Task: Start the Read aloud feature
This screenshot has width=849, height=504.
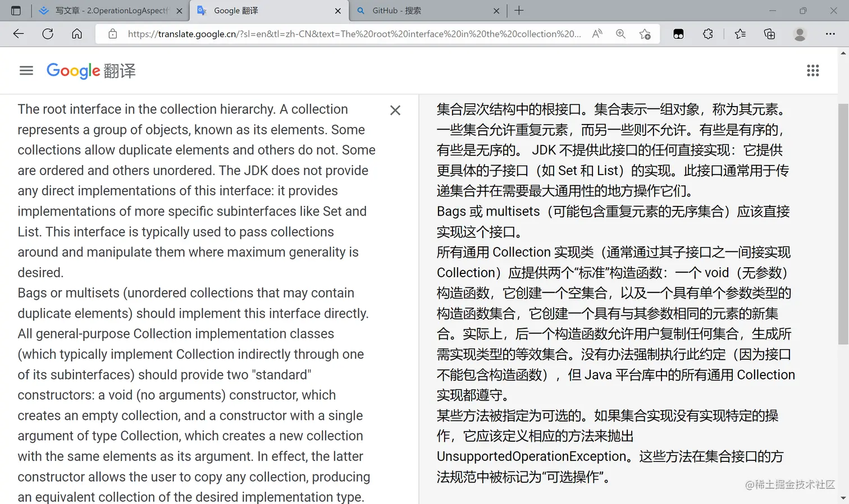Action: pyautogui.click(x=597, y=34)
